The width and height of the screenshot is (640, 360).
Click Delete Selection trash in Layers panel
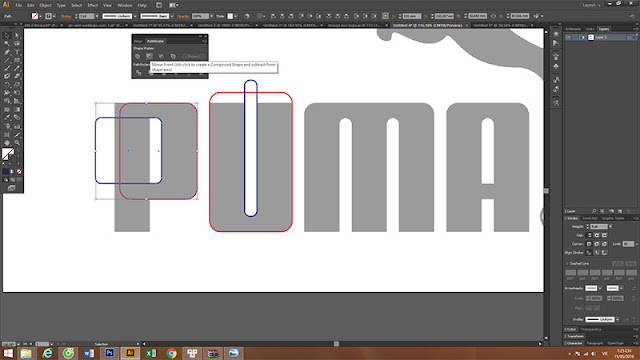628,211
